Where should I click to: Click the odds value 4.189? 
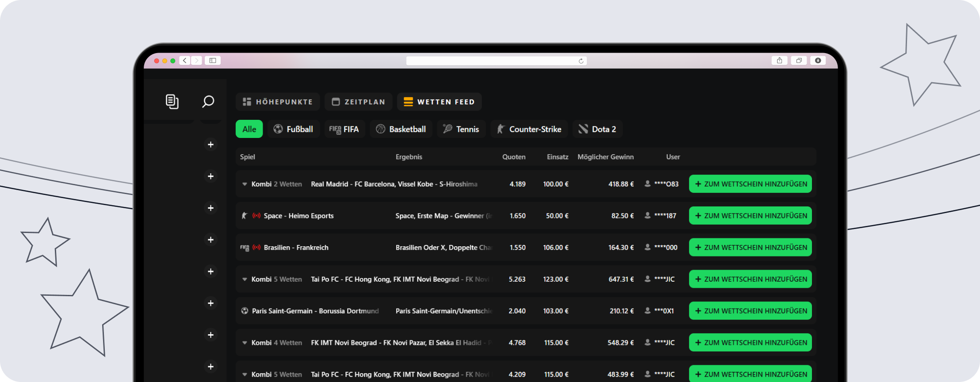tap(517, 184)
